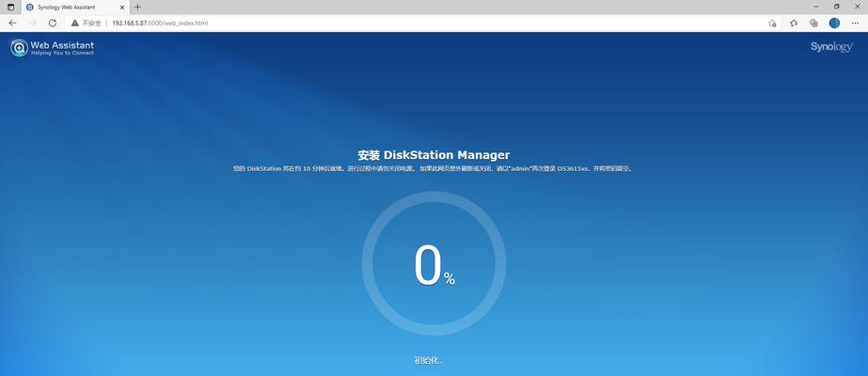Screen dimensions: 868x376
Task: Click the 0% progress value
Action: pyautogui.click(x=434, y=266)
